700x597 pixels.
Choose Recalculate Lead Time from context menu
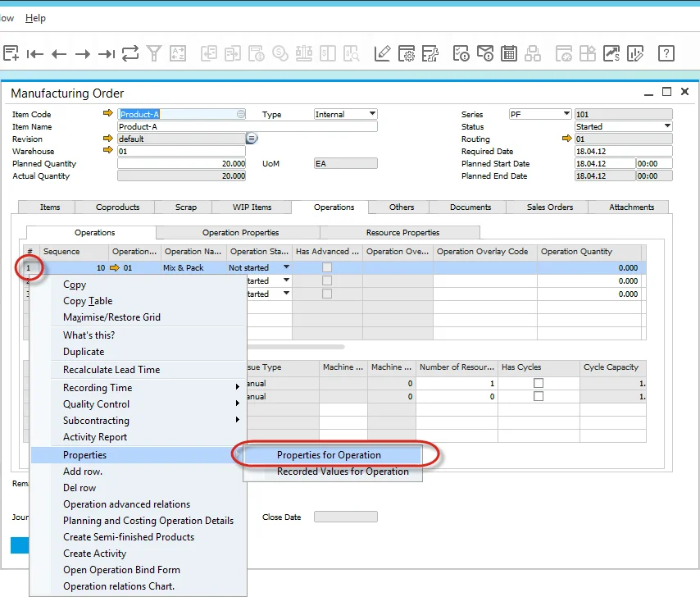pyautogui.click(x=111, y=370)
